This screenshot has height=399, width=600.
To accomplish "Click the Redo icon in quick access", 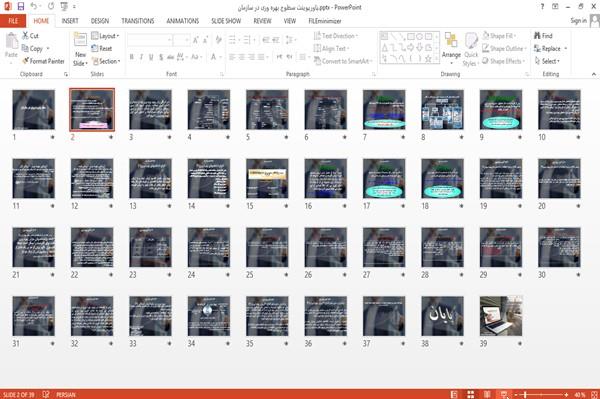I will (x=51, y=6).
